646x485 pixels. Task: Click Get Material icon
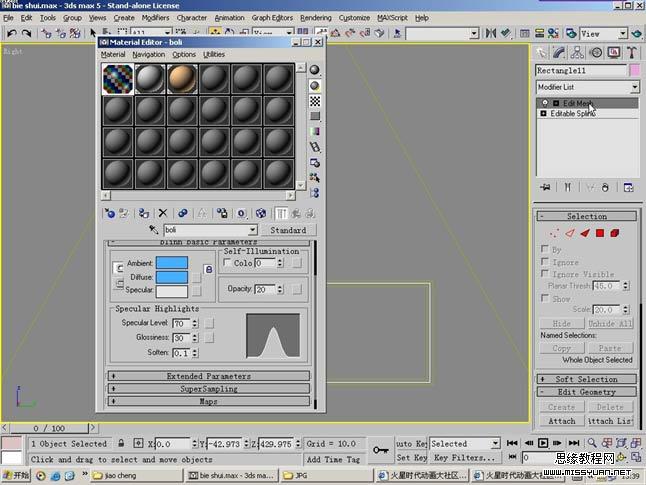pos(110,213)
